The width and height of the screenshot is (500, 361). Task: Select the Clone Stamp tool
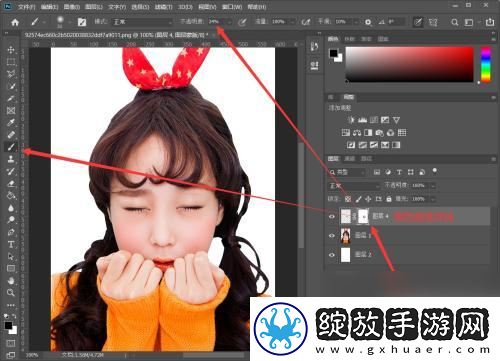pyautogui.click(x=11, y=159)
